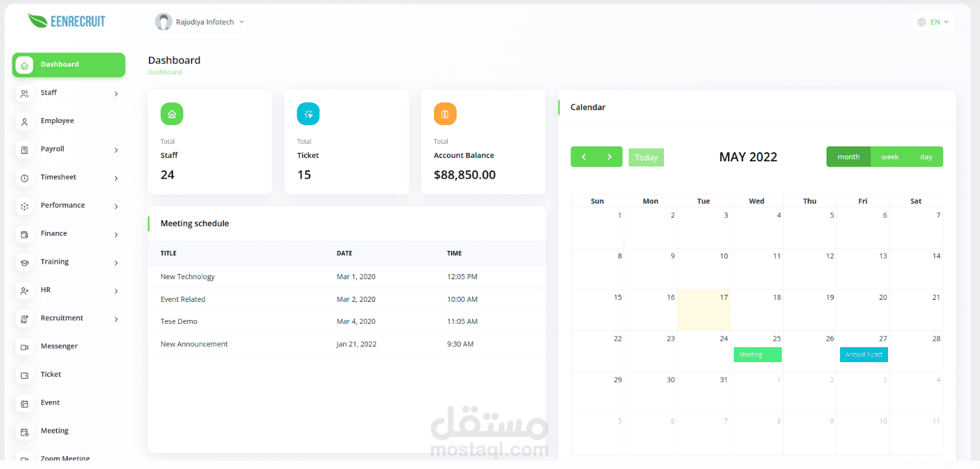The image size is (980, 469).
Task: Switch calendar view to day
Action: [926, 156]
